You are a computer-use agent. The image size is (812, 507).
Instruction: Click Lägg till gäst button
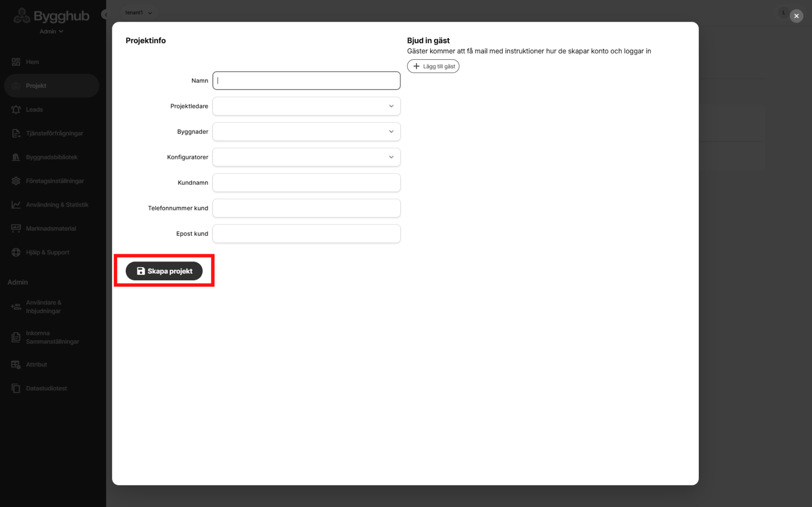pos(433,66)
